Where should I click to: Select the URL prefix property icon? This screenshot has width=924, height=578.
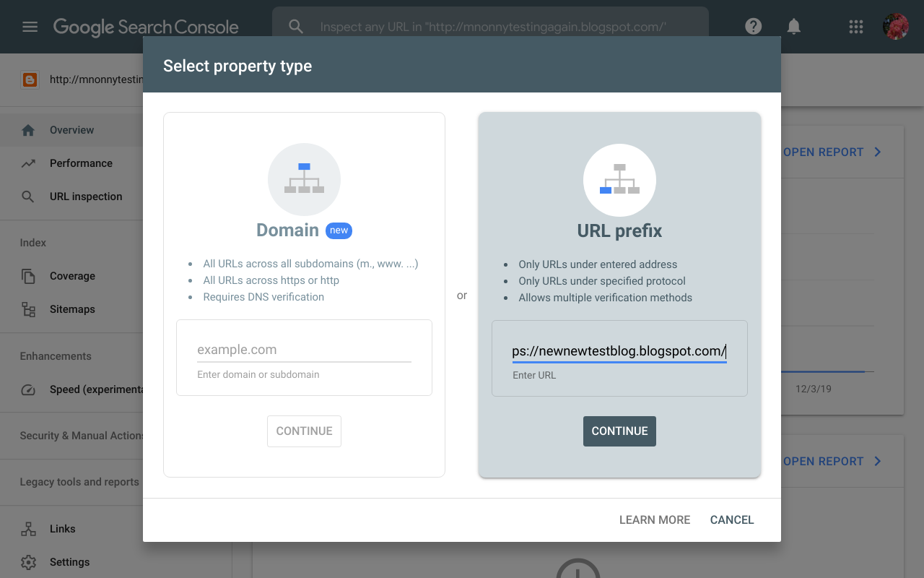click(x=619, y=180)
